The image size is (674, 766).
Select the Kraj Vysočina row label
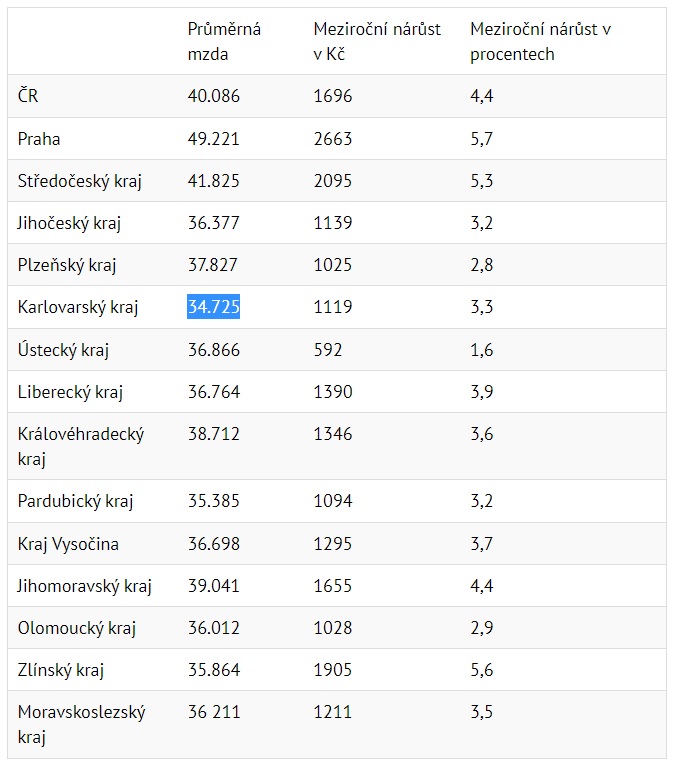point(68,544)
